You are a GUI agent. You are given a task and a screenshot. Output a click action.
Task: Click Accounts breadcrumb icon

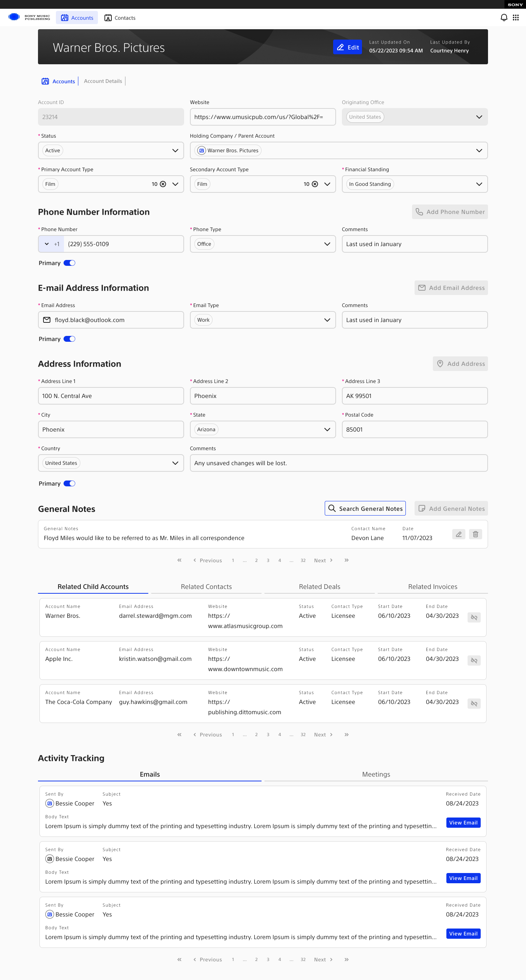pos(45,81)
